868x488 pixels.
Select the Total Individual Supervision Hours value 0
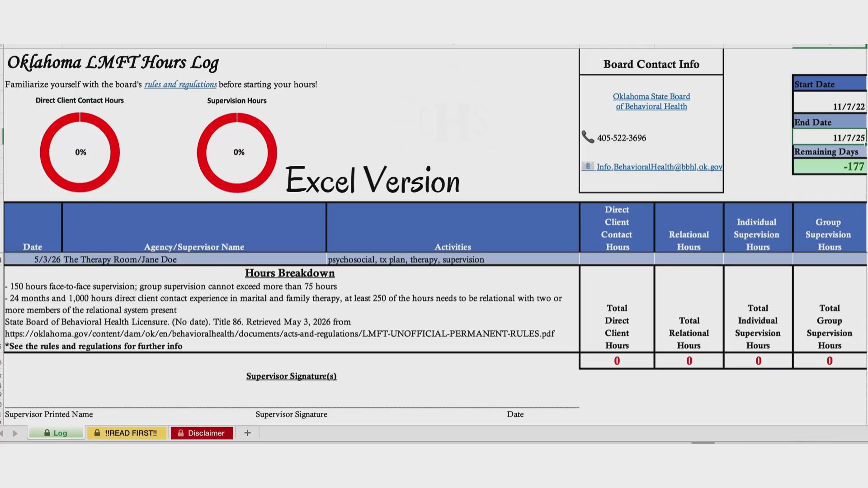pos(758,361)
